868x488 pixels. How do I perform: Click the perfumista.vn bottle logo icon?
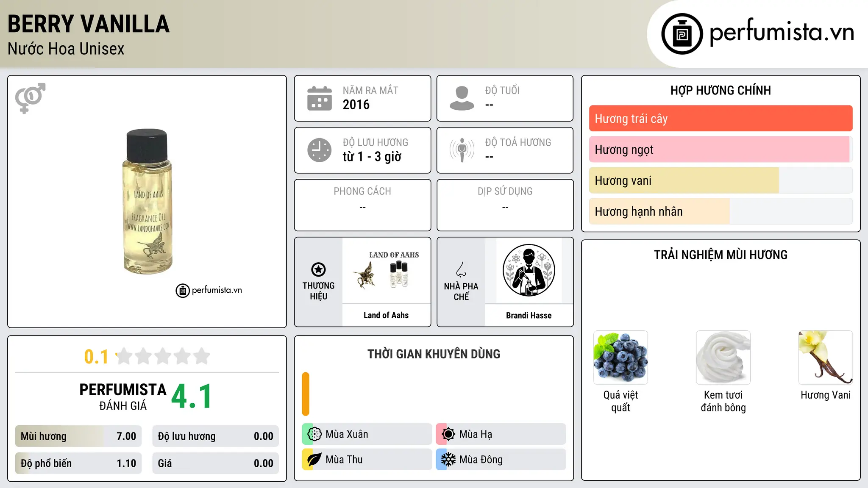tap(682, 34)
